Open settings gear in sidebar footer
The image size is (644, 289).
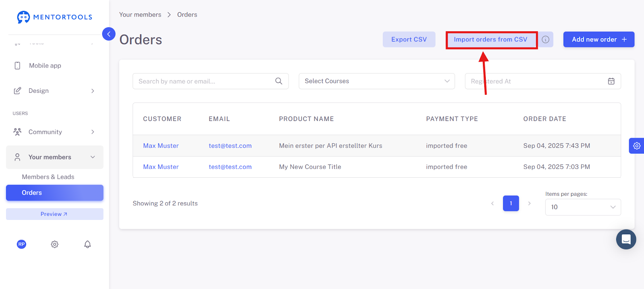(55, 244)
